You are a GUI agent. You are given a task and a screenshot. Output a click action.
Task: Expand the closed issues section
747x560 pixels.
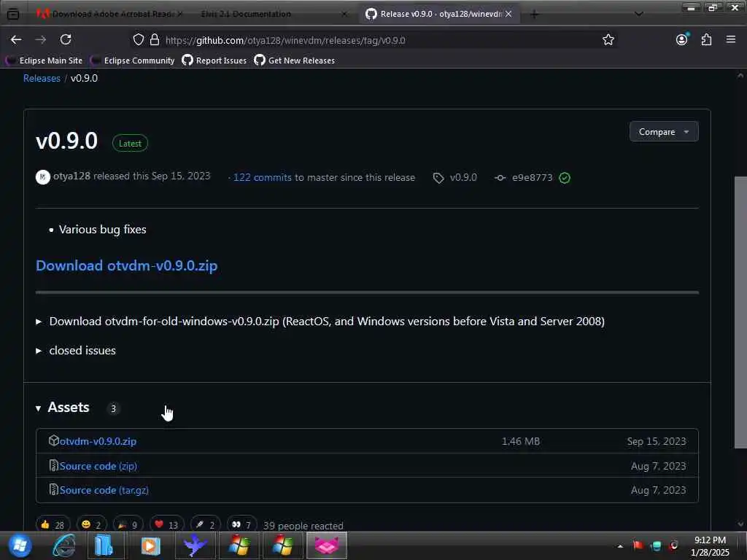click(76, 351)
